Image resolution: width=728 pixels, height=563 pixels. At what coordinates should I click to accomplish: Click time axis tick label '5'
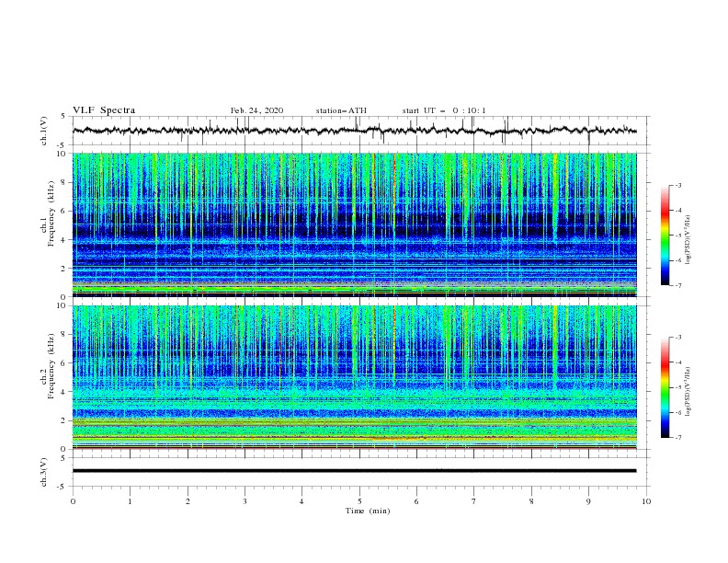[x=359, y=501]
